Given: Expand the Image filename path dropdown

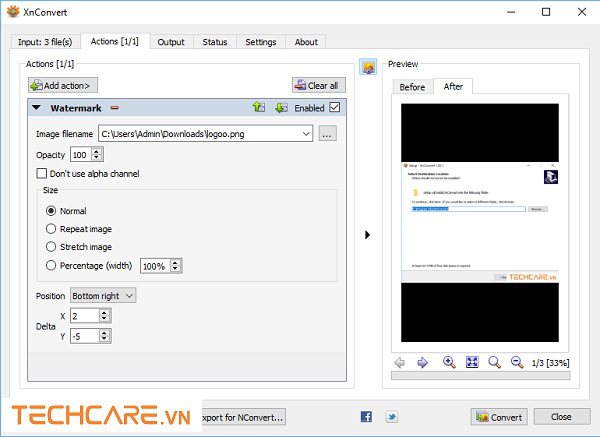Looking at the screenshot, I should [305, 133].
